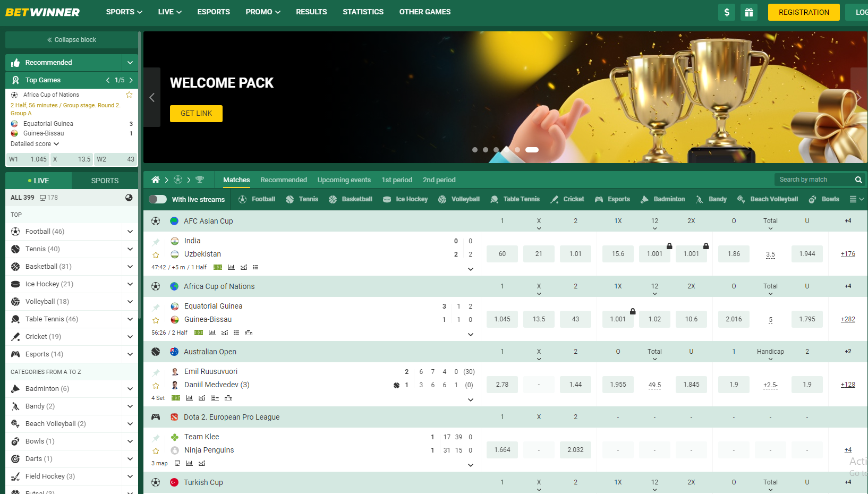Show previous banner slide arrow

152,97
